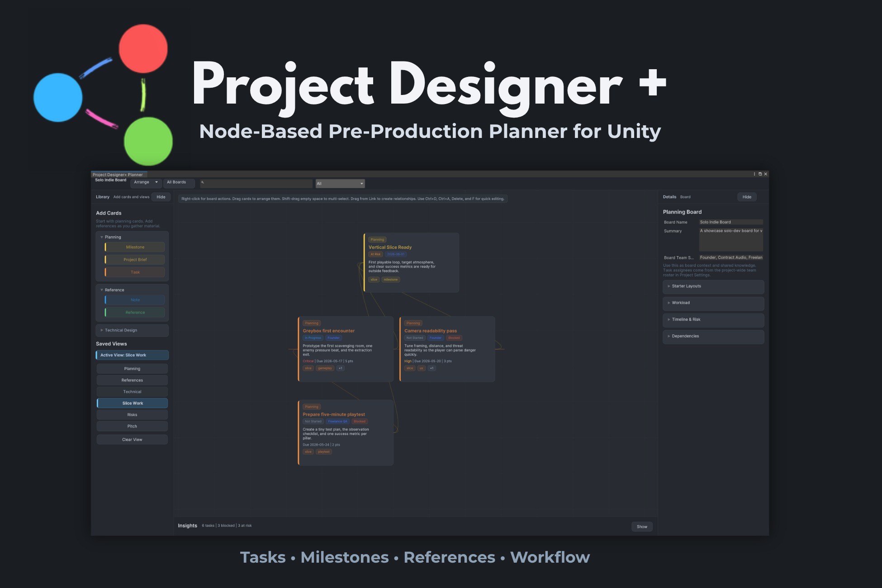Click the Active View: Slice Work banner
This screenshot has width=882, height=588.
click(132, 355)
